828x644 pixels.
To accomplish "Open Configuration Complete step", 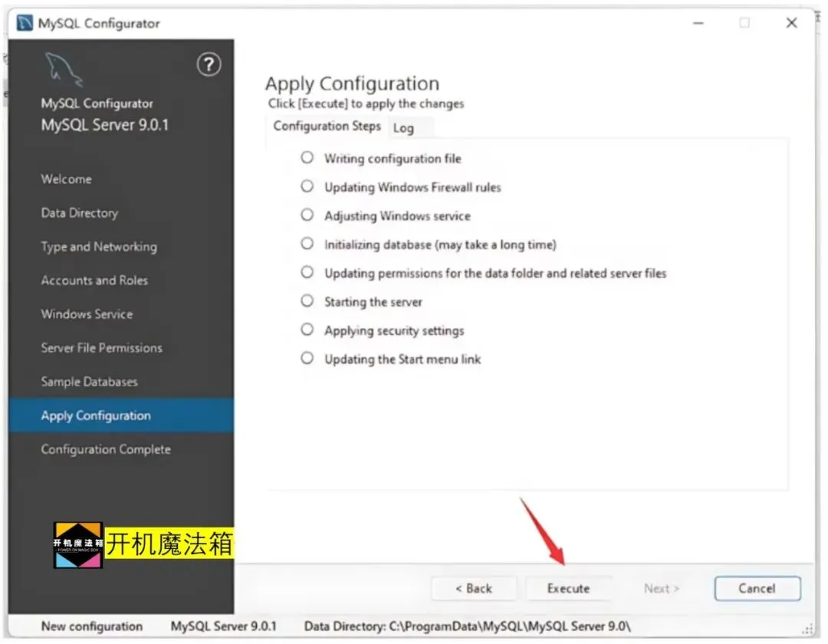I will 106,449.
